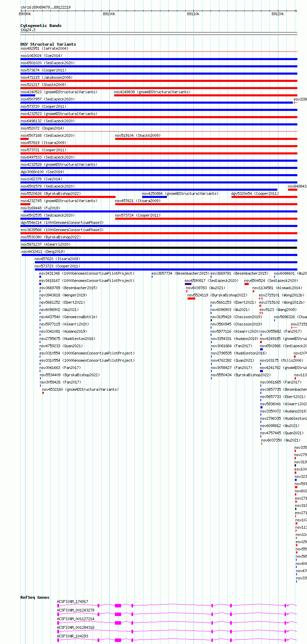Select variant nsv4250884 (gnomADStructuralVariants)

click(180, 193)
